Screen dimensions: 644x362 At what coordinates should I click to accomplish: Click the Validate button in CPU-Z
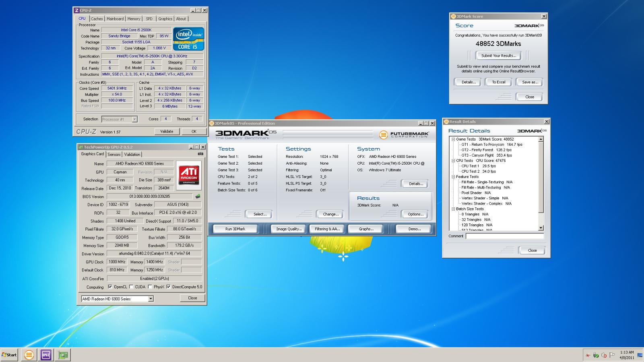(x=167, y=131)
